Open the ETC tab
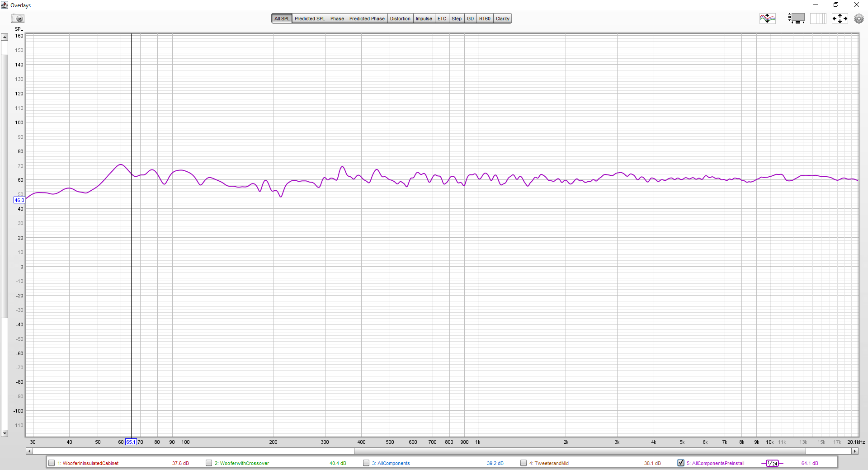Screen dimensions: 868x470 tap(442, 19)
